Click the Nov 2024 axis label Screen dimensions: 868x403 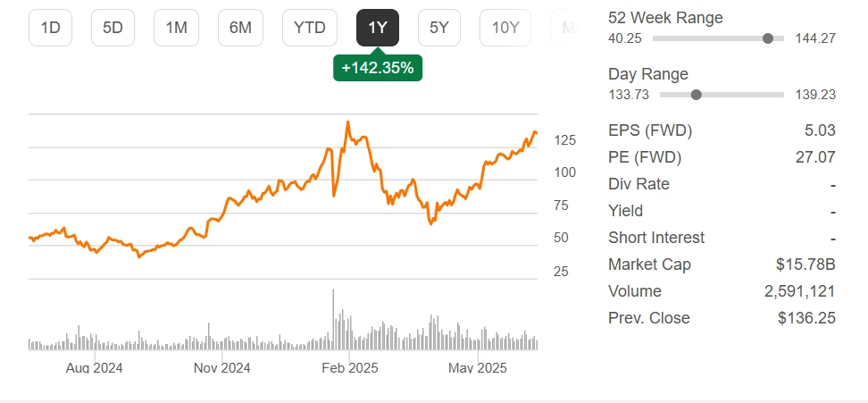(x=221, y=367)
